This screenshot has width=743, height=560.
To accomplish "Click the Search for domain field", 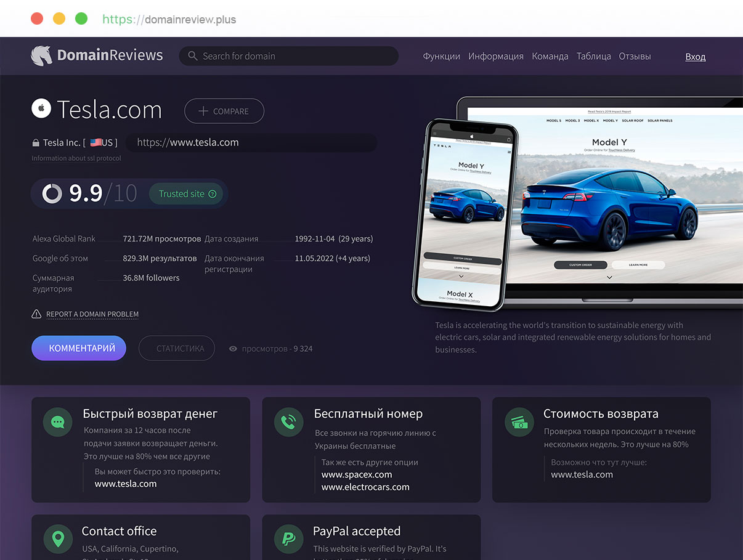I will coord(289,56).
